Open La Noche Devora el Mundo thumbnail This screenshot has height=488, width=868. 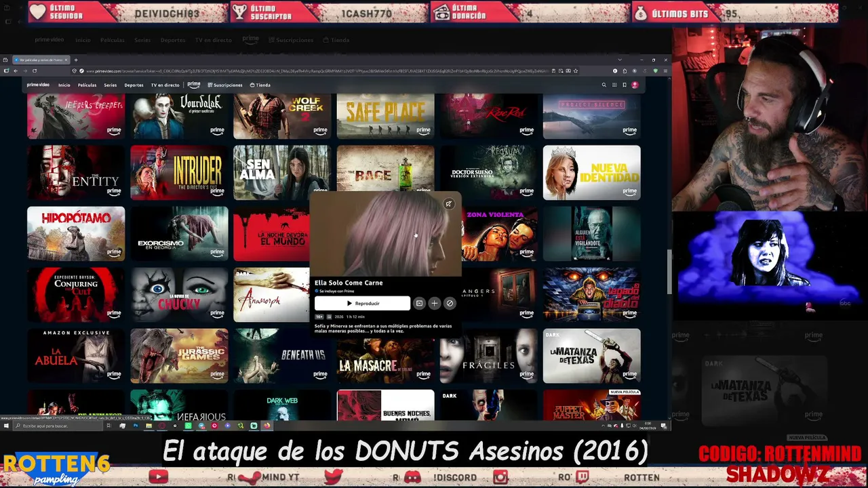[x=271, y=234]
